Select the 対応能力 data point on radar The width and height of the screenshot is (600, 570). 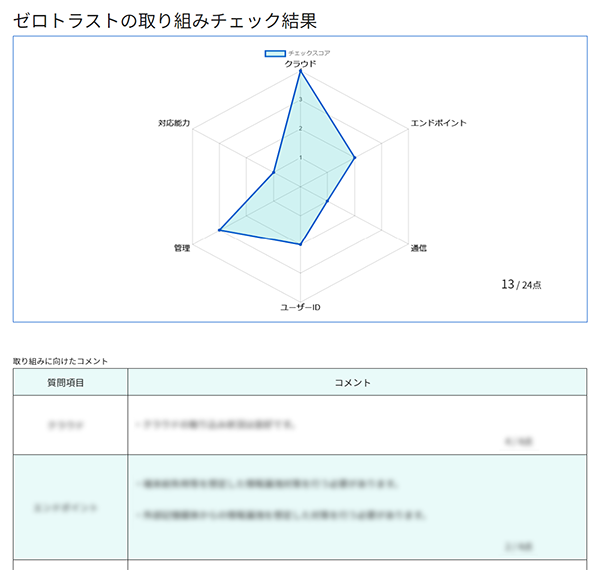[273, 173]
